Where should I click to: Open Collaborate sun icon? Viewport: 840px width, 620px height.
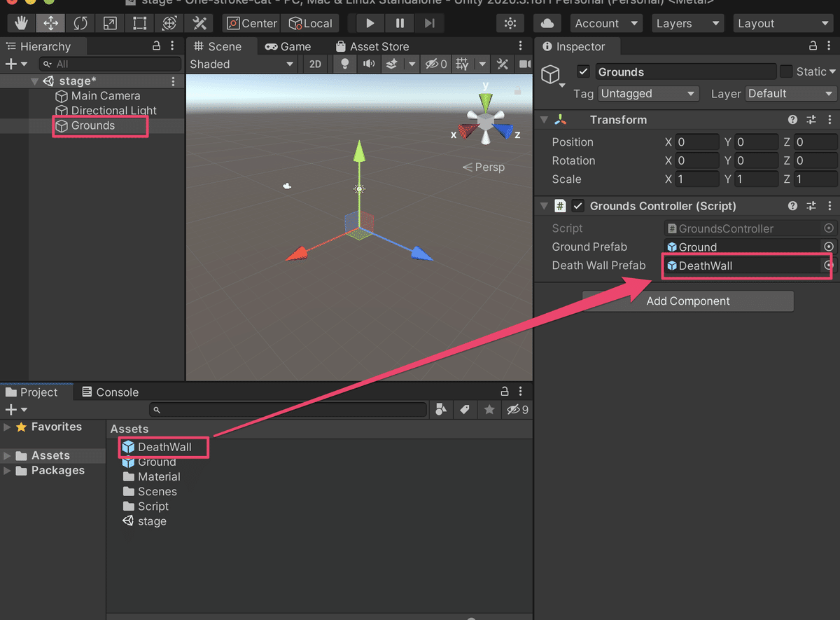pos(510,23)
